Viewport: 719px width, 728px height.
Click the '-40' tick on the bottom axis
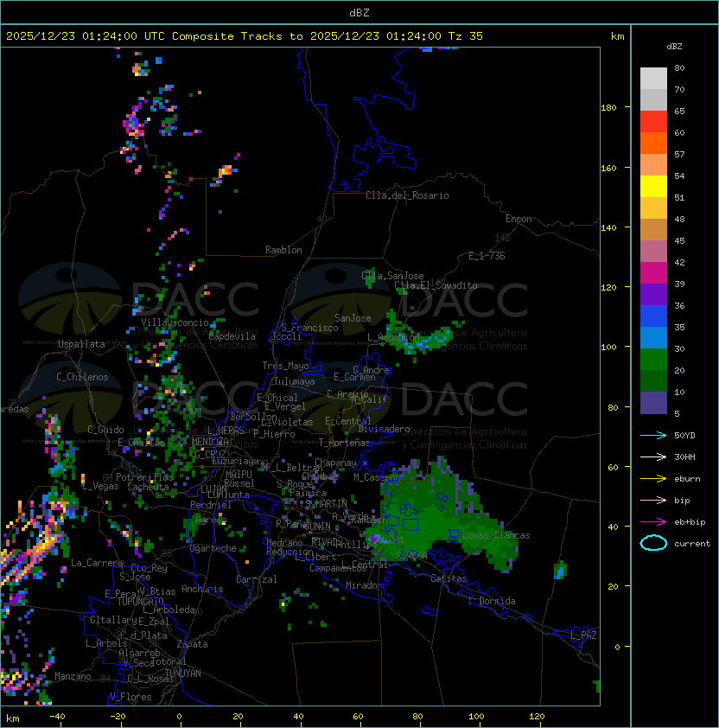click(x=57, y=717)
